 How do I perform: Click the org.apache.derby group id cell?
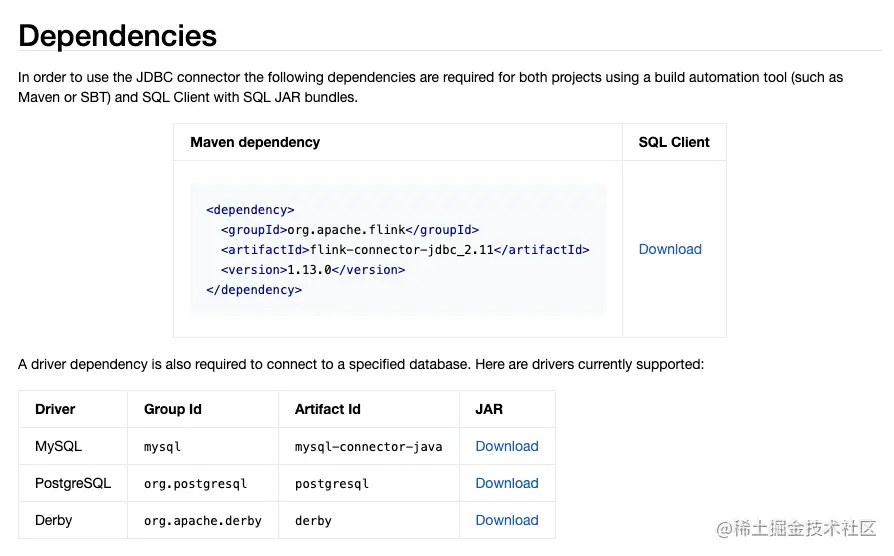tap(202, 521)
